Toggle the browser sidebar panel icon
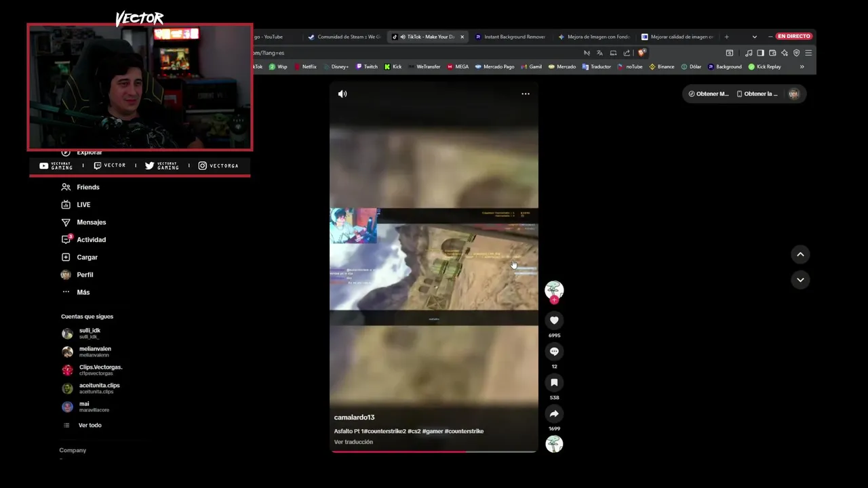This screenshot has height=488, width=868. coord(760,53)
